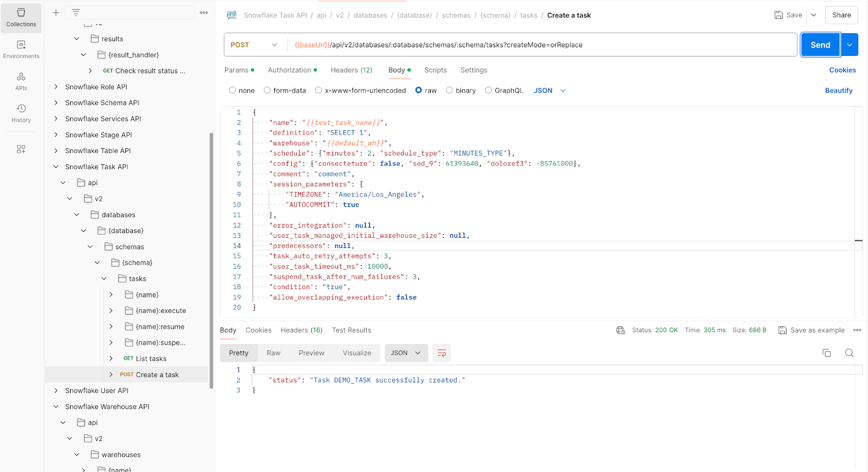Open the JSON body format dropdown
Viewport: 868px width, 472px height.
click(549, 91)
